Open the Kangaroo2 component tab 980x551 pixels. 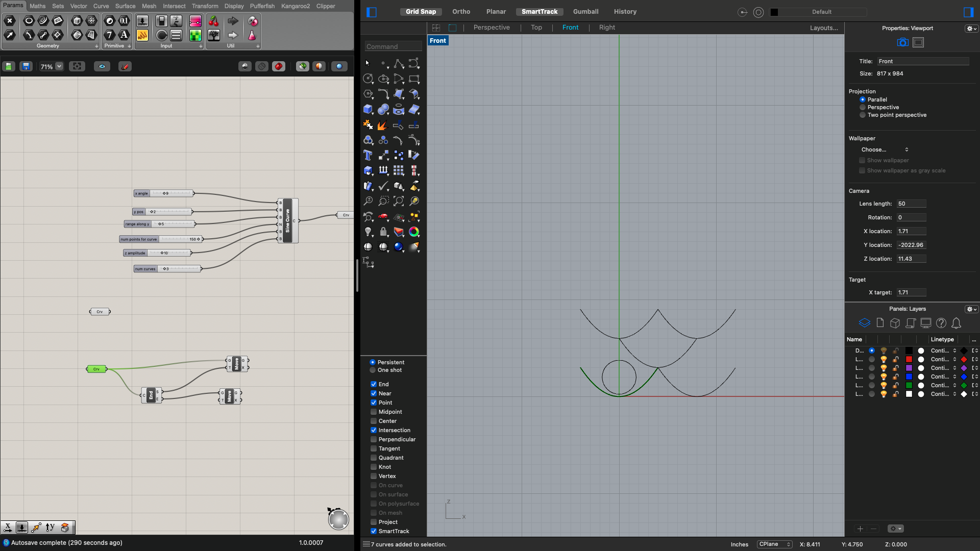(x=295, y=6)
